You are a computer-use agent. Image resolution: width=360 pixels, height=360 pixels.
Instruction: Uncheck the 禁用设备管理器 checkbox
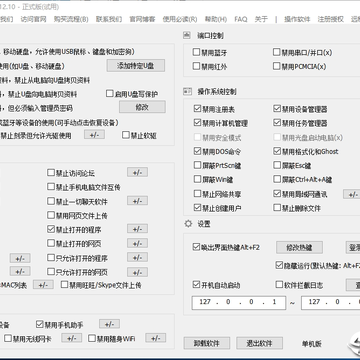[x=277, y=109]
